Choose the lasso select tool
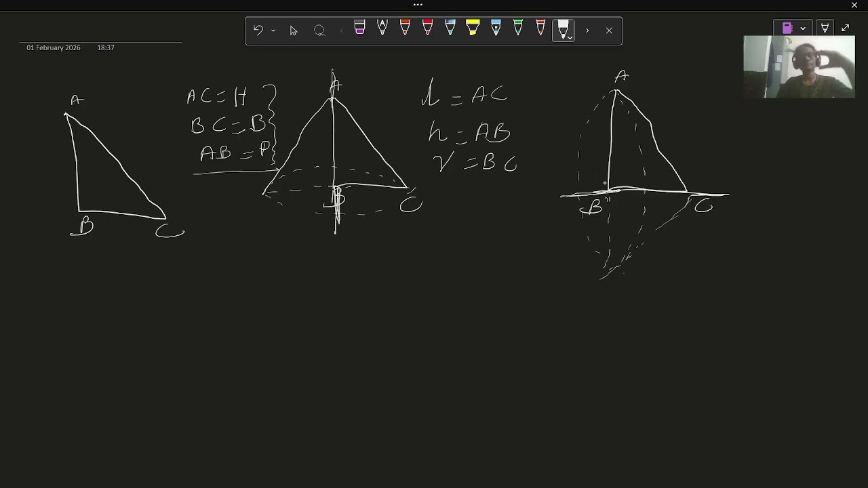868x488 pixels. [x=319, y=30]
